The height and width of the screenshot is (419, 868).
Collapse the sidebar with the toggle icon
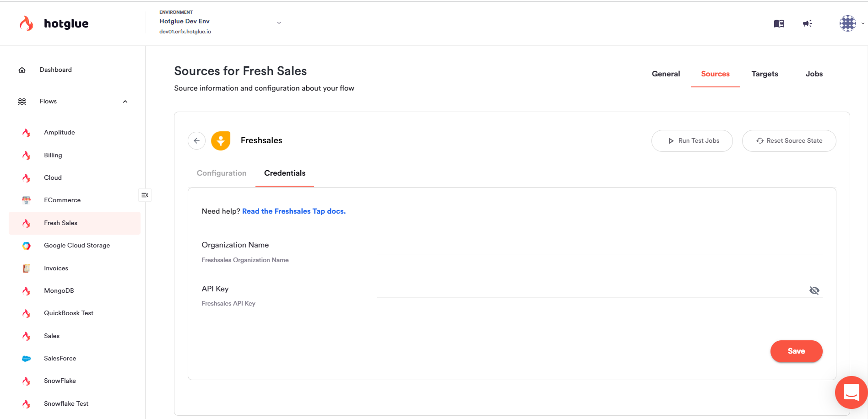[145, 195]
